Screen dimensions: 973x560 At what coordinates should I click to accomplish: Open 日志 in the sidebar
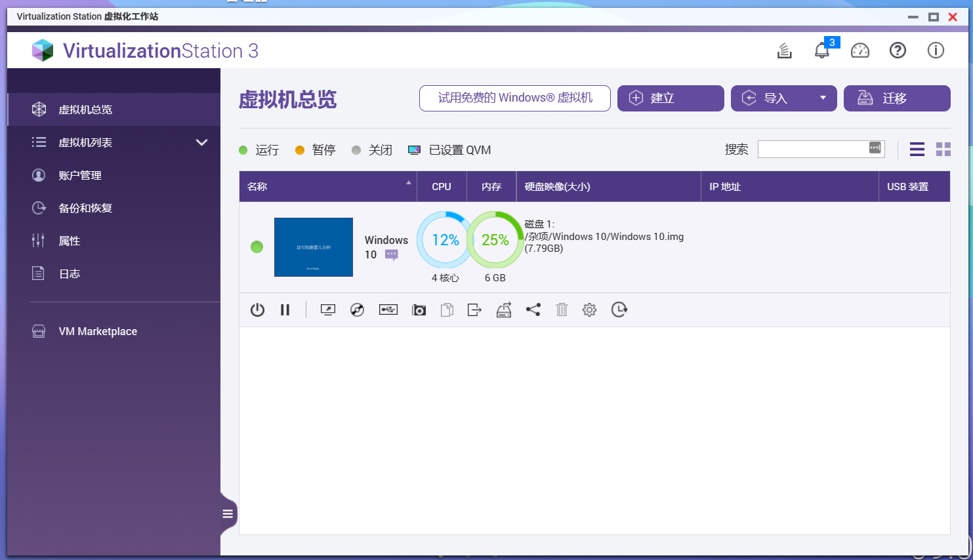click(114, 273)
